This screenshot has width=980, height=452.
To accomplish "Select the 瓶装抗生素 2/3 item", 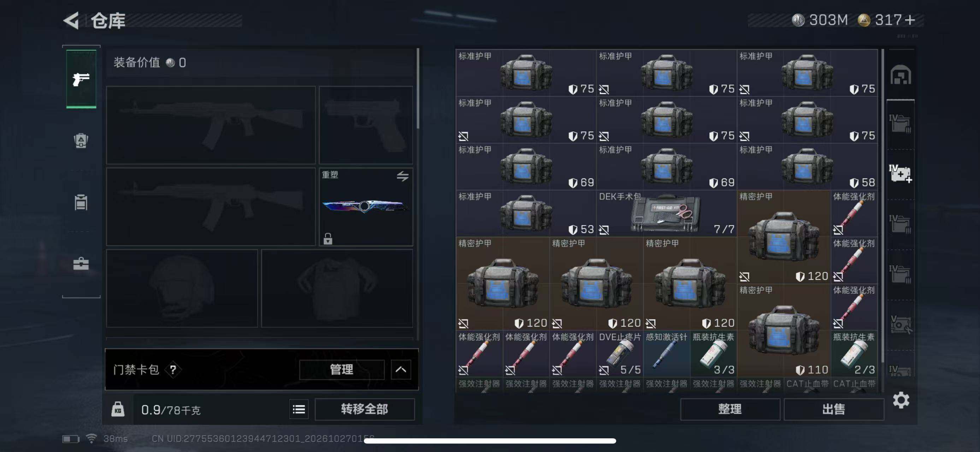I will pos(854,353).
